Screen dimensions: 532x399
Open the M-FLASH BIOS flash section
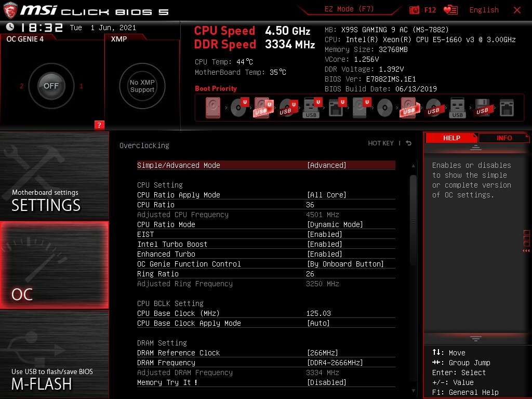click(x=54, y=354)
